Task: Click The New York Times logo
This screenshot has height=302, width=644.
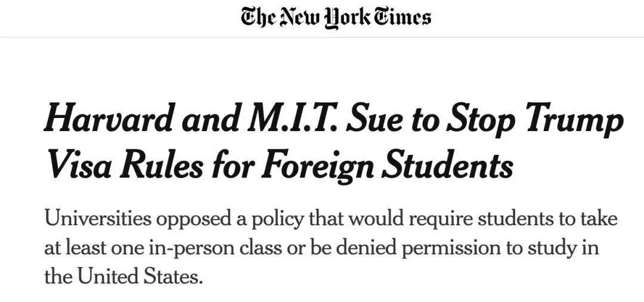Action: coord(336,17)
